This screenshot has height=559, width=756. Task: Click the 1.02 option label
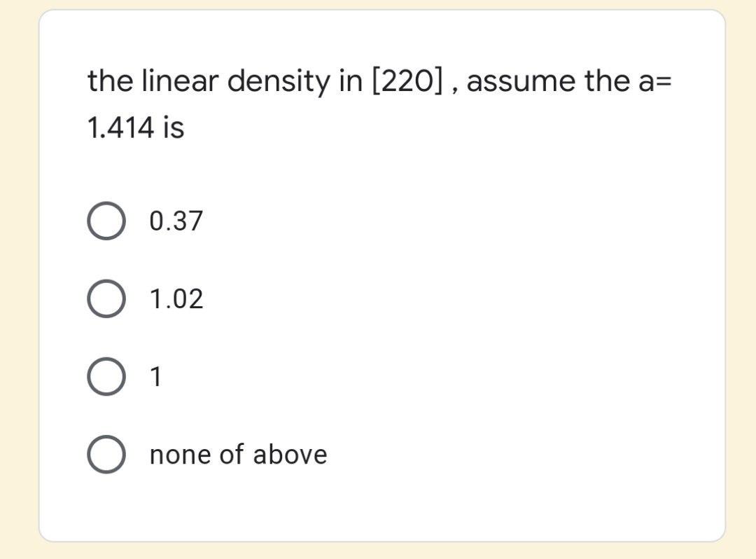coord(175,299)
